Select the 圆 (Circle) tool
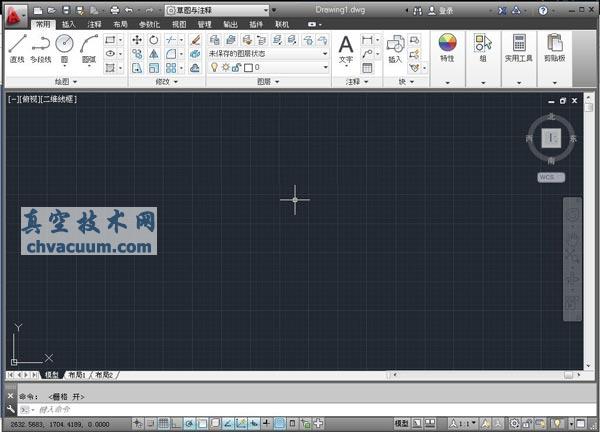This screenshot has height=432, width=600. [64, 47]
